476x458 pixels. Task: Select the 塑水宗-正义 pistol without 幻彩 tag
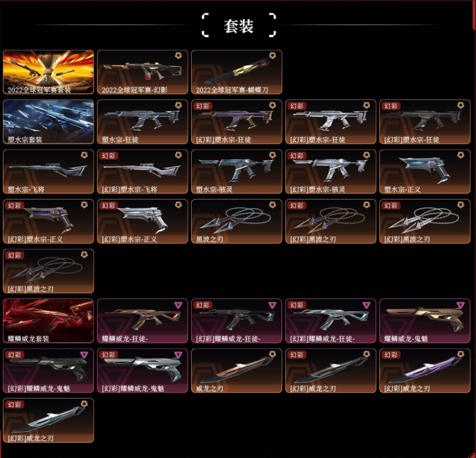click(x=425, y=172)
